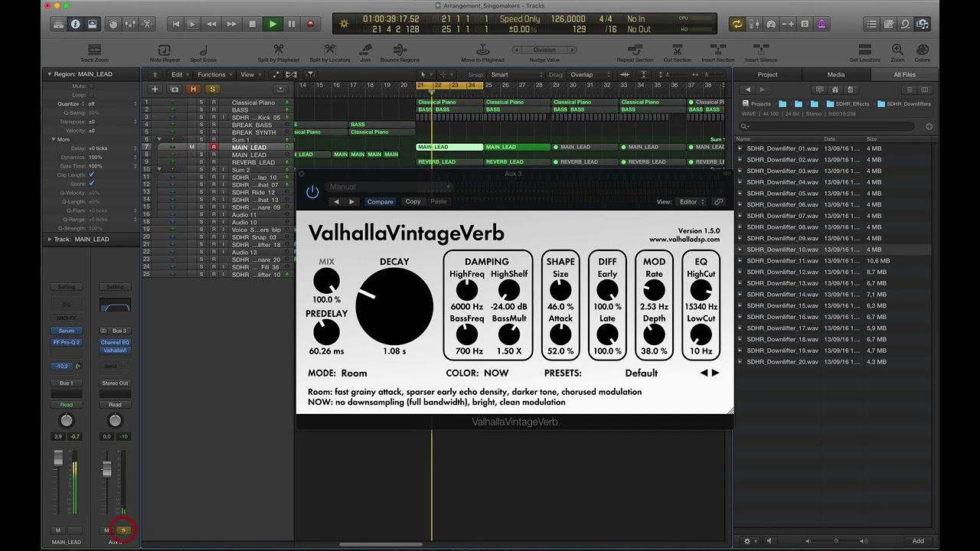
Task: Collapse the Region MAIN_LEAD inspector section
Action: (x=49, y=74)
